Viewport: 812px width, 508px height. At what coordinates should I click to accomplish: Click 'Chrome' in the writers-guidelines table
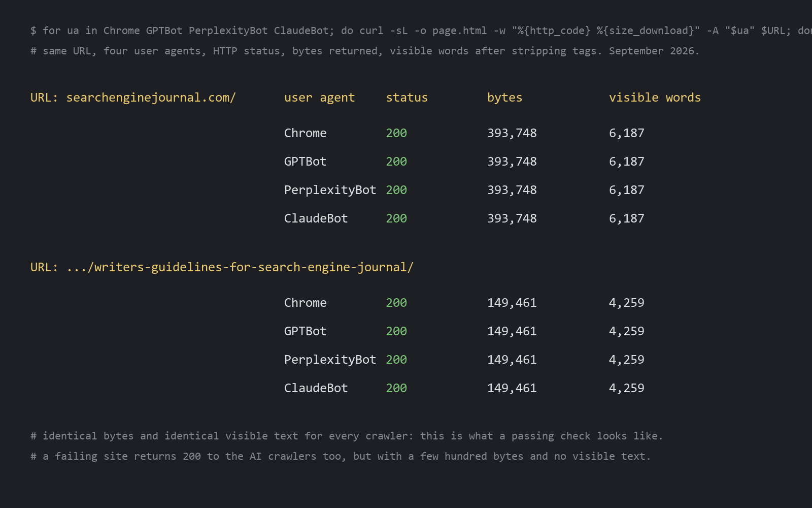[306, 303]
